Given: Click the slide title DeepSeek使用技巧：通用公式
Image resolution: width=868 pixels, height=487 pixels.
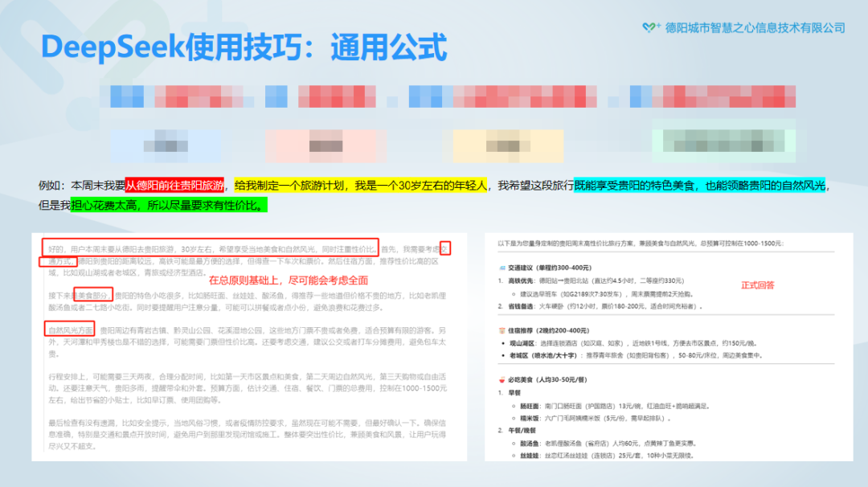Looking at the screenshot, I should coord(244,47).
